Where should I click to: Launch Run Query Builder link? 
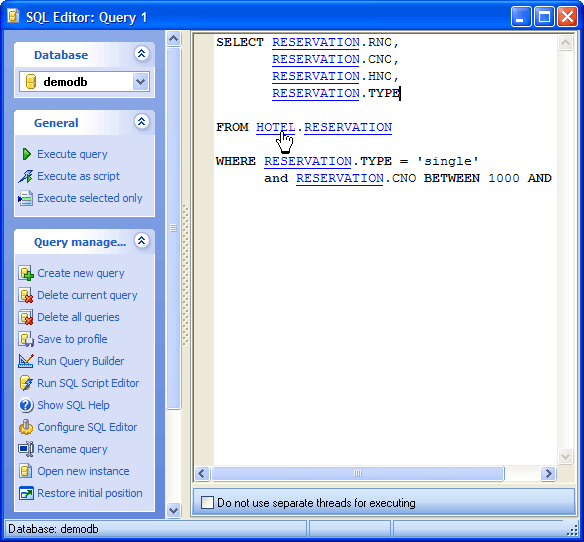coord(81,361)
